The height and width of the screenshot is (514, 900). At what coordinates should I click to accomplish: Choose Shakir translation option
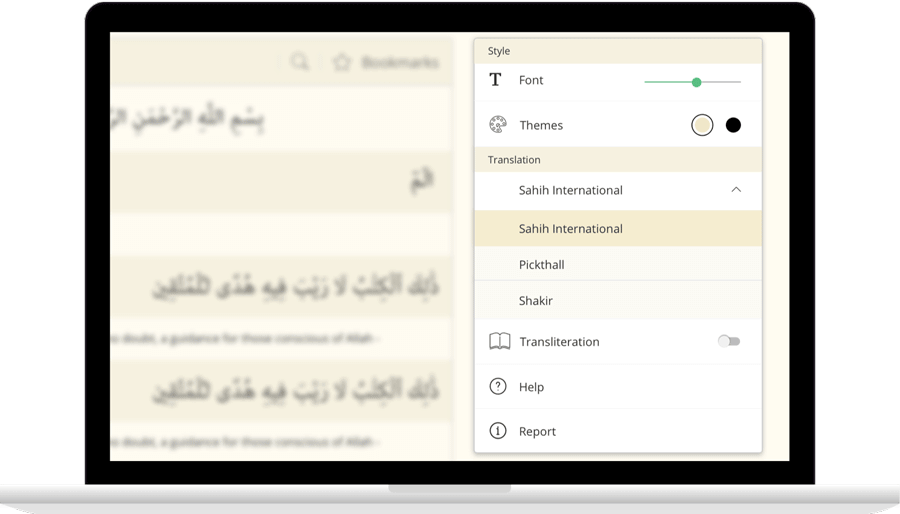(x=536, y=301)
